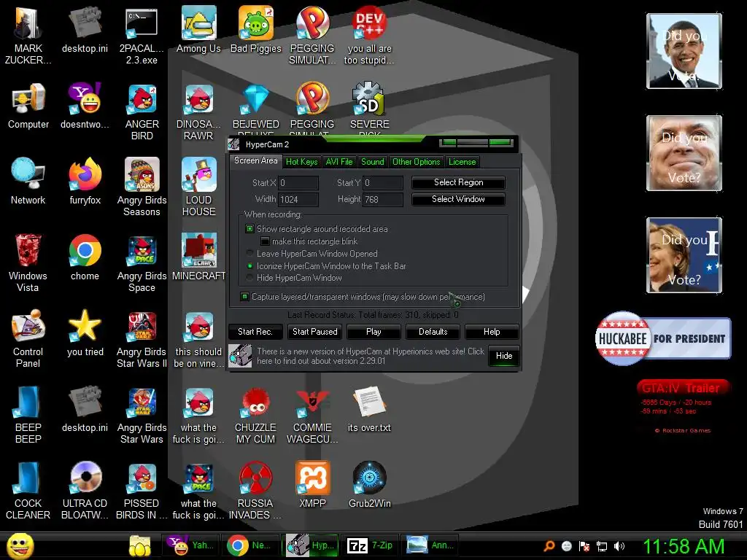This screenshot has width=747, height=560.
Task: Select the CHUZZLE red fuzzy icon
Action: tap(255, 414)
